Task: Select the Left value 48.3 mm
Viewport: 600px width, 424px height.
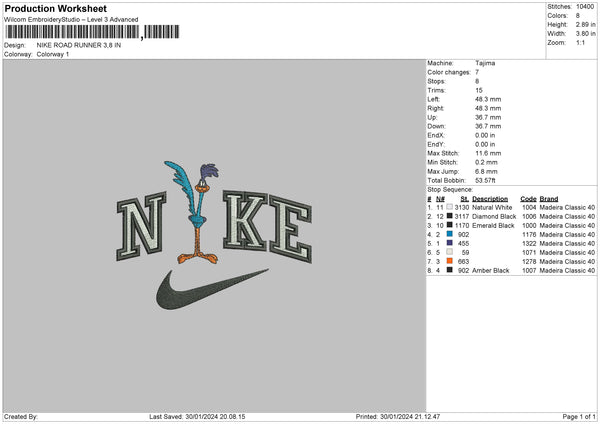Action: (488, 99)
